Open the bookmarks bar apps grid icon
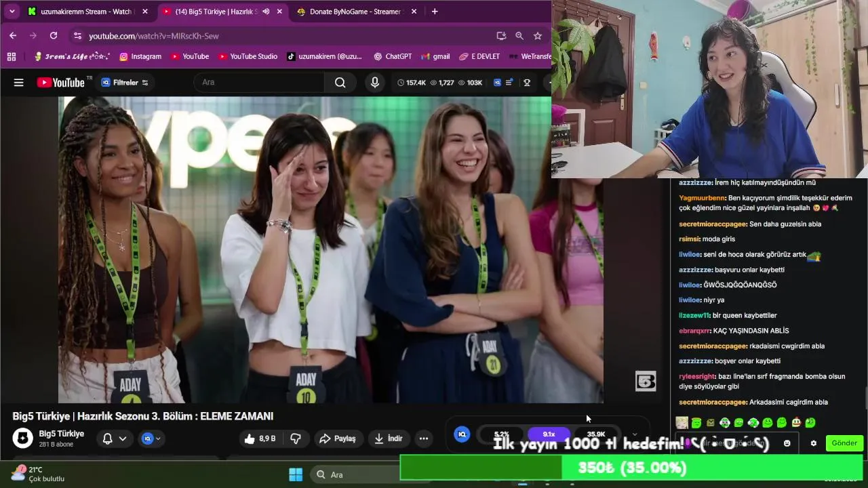 pos(12,56)
